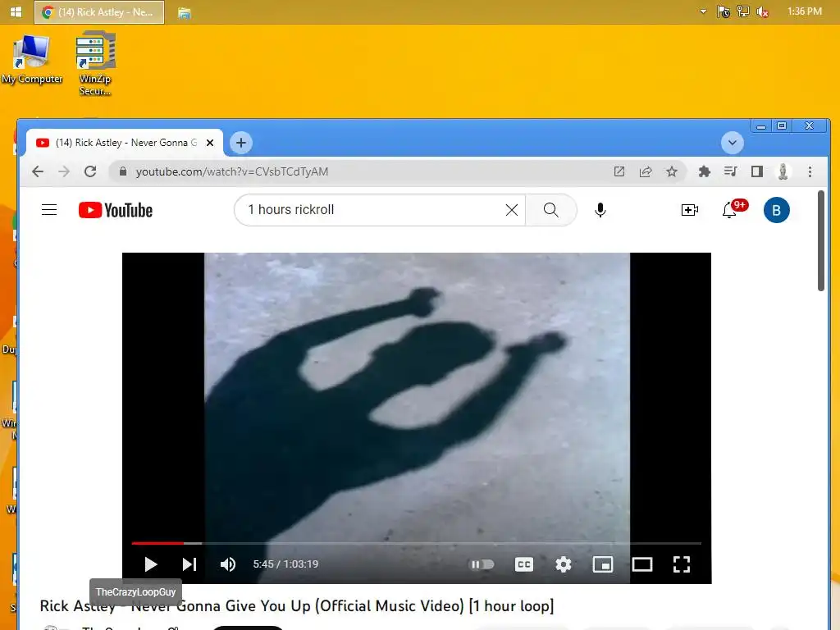Open the Create video button
This screenshot has width=840, height=630.
point(689,210)
